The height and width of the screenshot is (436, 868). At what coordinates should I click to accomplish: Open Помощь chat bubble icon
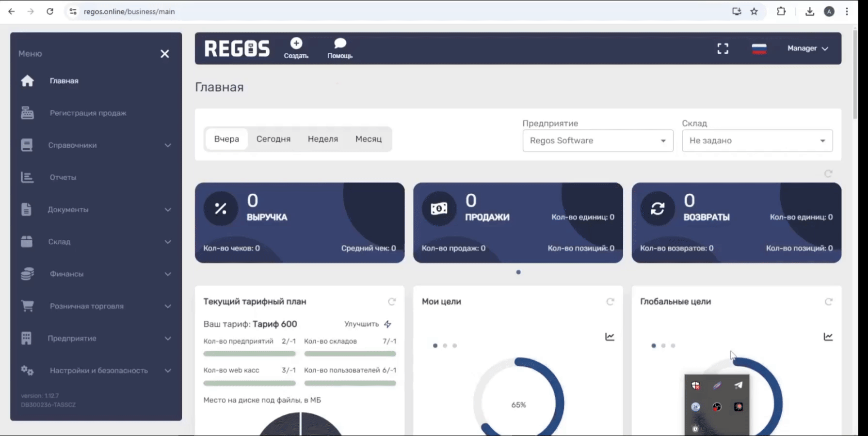[340, 43]
